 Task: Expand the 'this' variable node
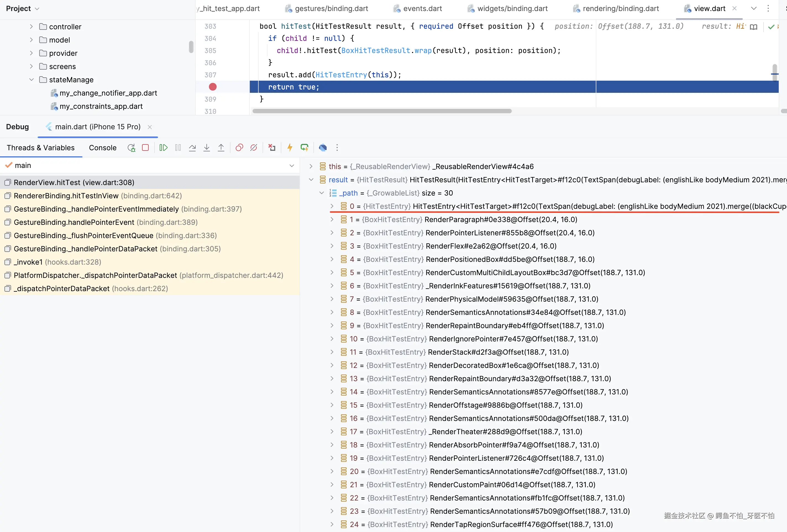tap(311, 167)
